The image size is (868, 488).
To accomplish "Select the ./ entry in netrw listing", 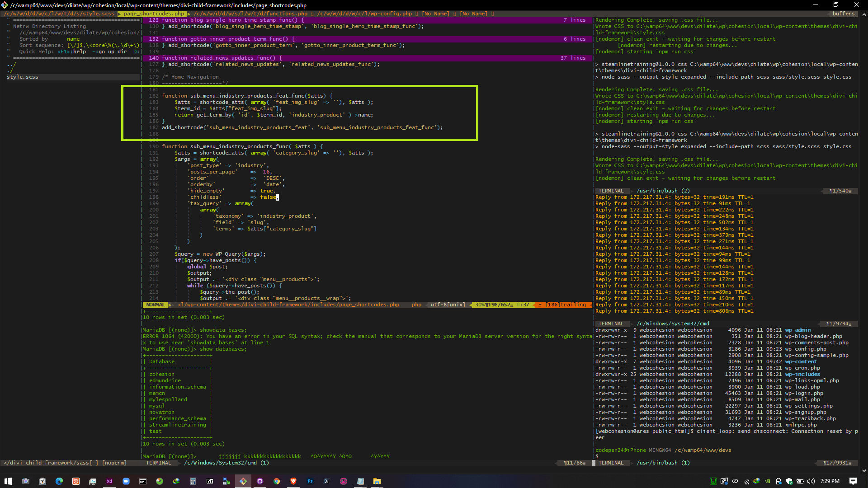I will (10, 70).
